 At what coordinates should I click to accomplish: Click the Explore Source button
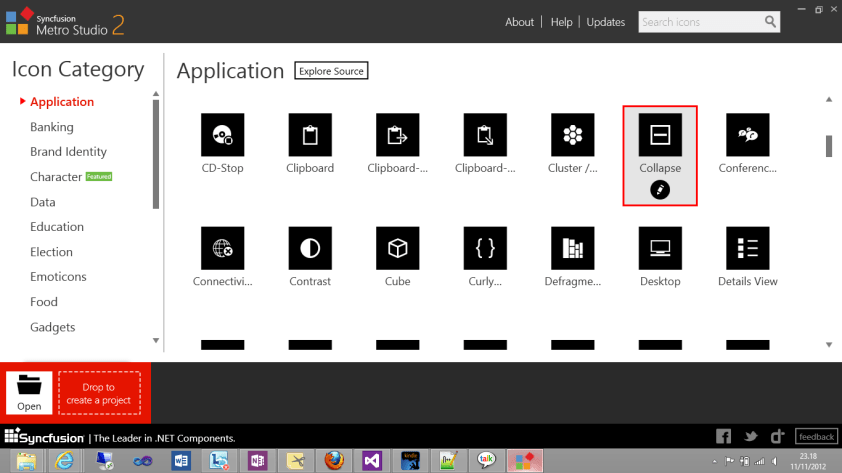[x=330, y=71]
